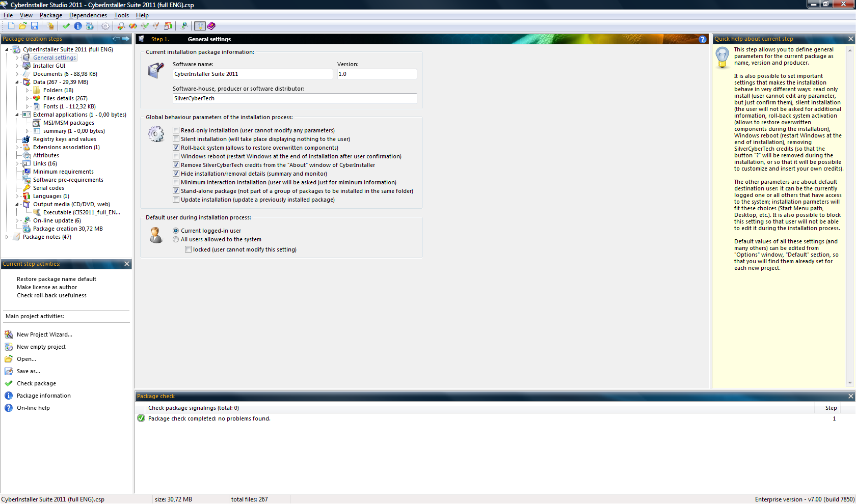The width and height of the screenshot is (856, 504).
Task: Open the File menu
Action: pos(8,15)
